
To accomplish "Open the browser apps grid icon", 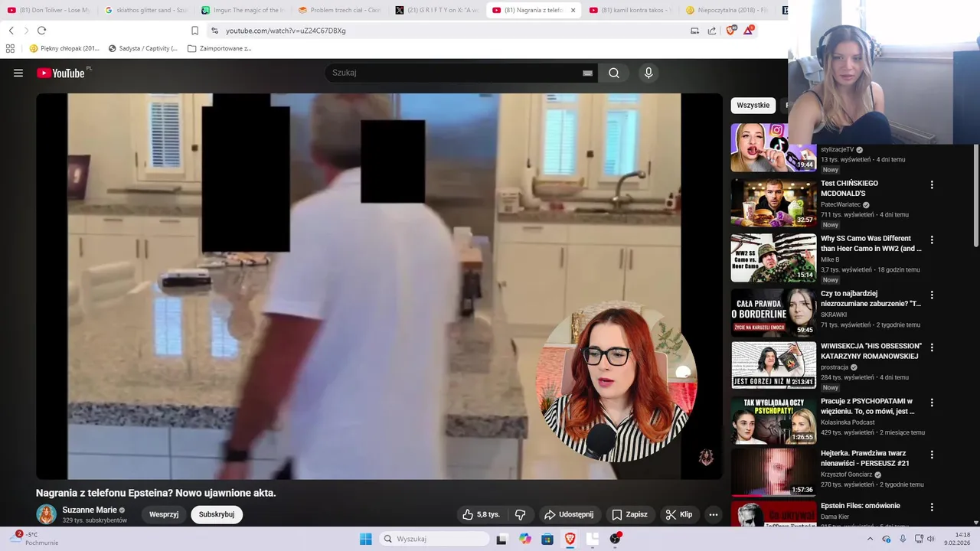I will pyautogui.click(x=10, y=48).
